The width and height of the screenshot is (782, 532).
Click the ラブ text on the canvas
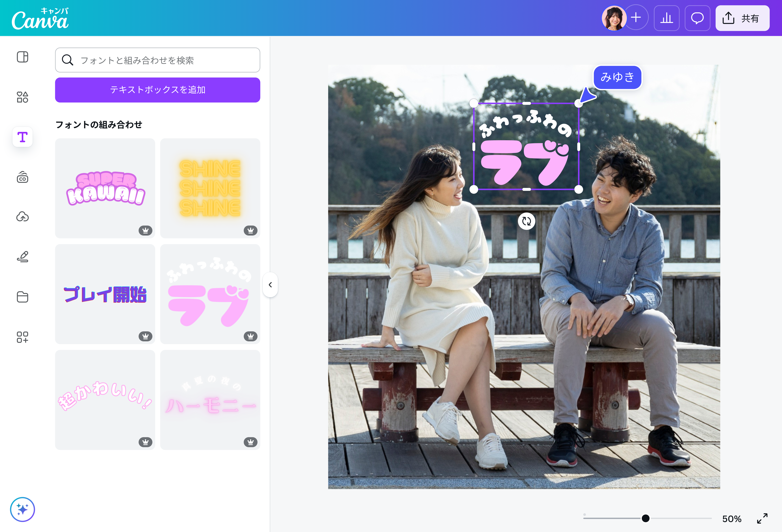525,163
